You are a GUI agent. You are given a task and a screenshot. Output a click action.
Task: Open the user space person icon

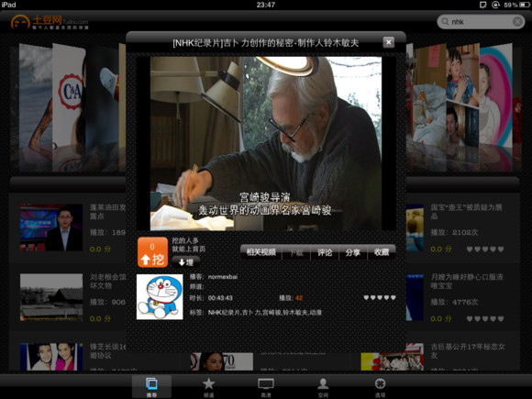323,383
